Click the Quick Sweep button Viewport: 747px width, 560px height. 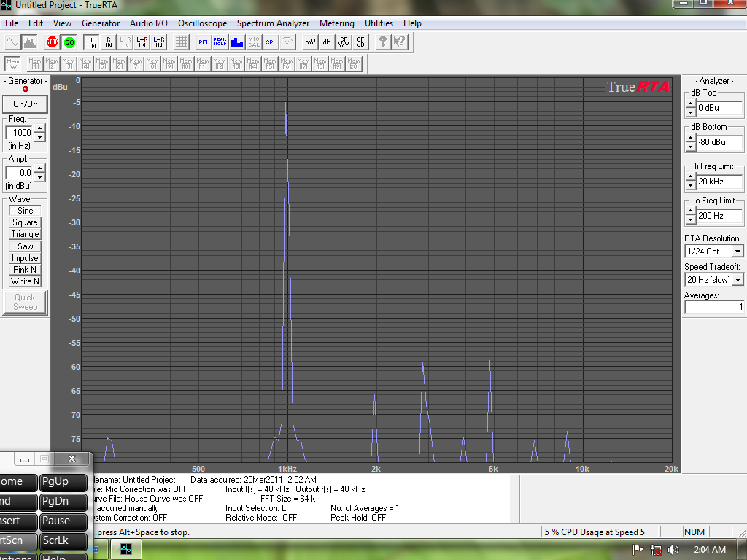26,302
